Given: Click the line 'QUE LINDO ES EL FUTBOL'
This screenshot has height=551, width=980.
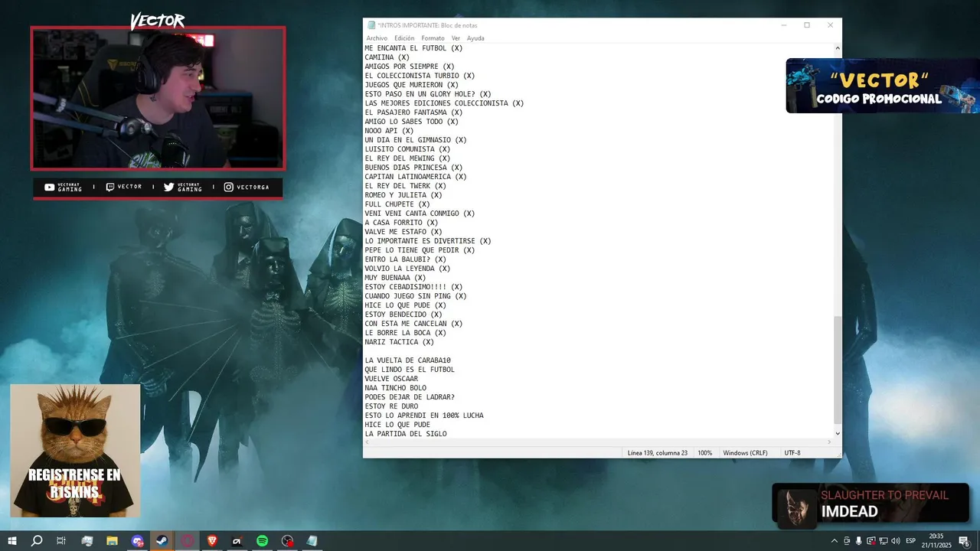Looking at the screenshot, I should pyautogui.click(x=410, y=370).
